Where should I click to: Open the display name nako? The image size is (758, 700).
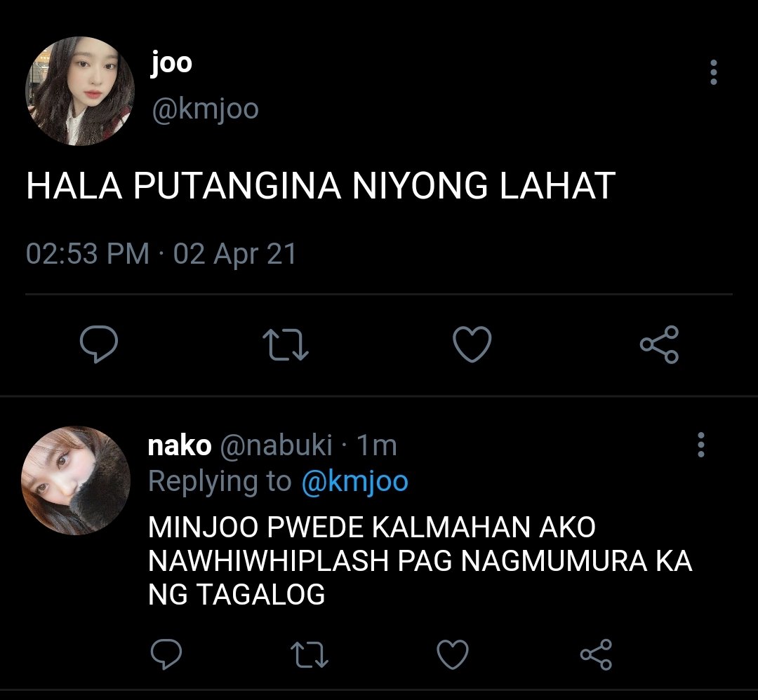click(180, 445)
